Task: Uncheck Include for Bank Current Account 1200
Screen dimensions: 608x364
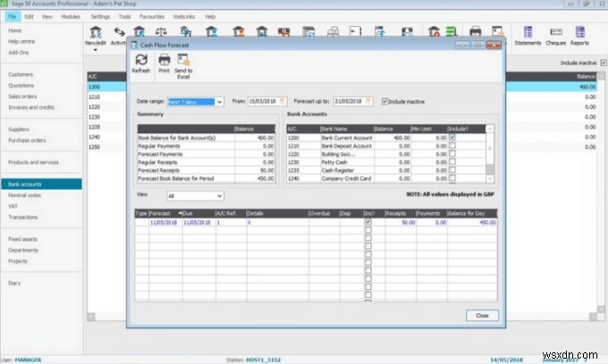Action: [452, 138]
